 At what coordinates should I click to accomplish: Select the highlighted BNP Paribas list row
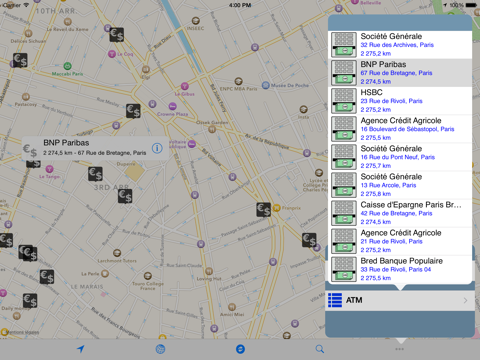(x=400, y=73)
